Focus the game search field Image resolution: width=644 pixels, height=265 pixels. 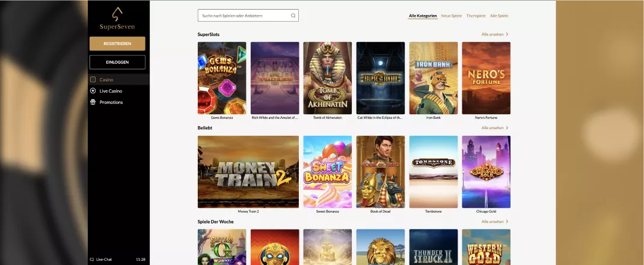(x=248, y=16)
